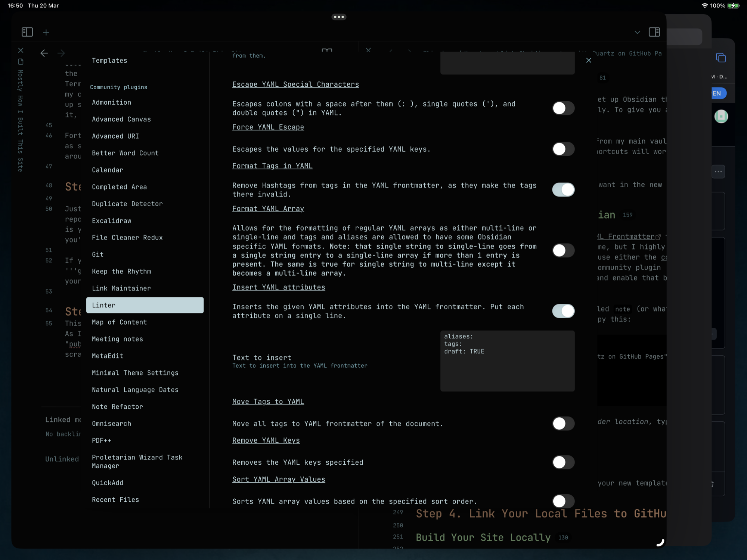Open the three-dot multitasking menu at top
The image size is (747, 560).
339,17
